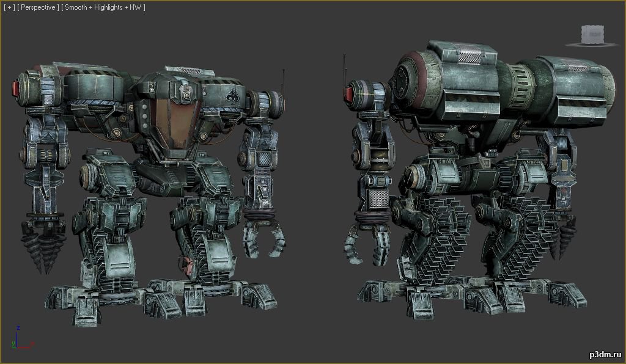Click the red shoulder light on right mech
Image resolution: width=626 pixels, height=364 pixels.
(349, 94)
